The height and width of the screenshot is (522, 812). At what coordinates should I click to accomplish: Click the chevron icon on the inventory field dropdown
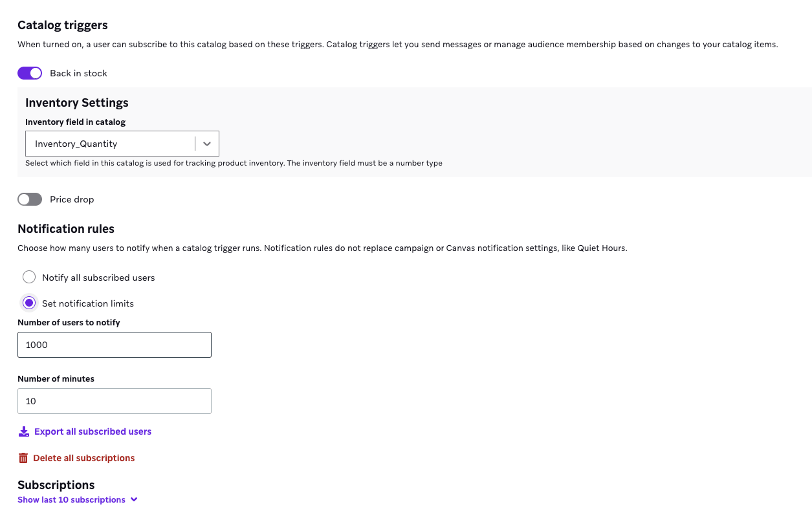207,143
